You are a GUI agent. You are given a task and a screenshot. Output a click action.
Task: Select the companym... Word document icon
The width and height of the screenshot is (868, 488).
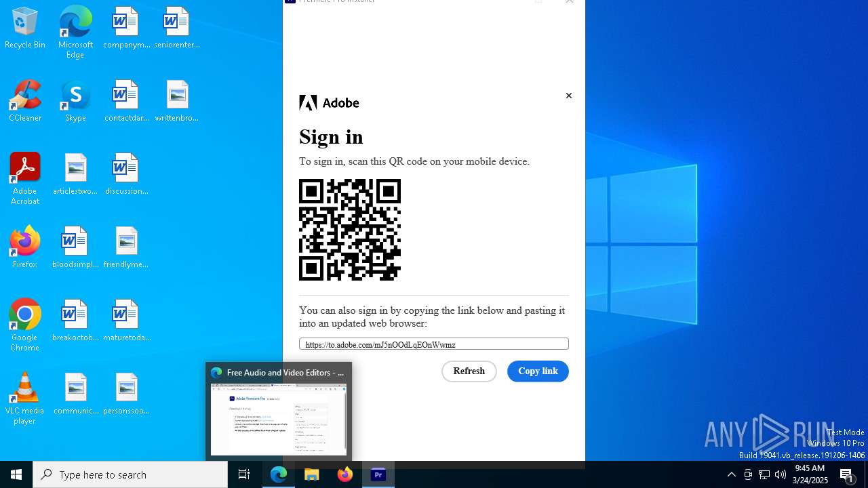coord(126,28)
